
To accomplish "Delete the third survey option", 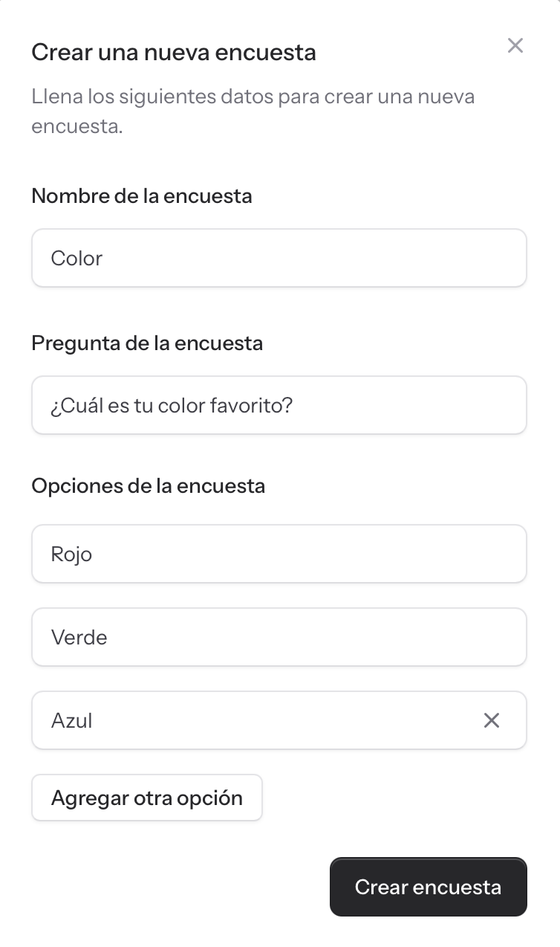I will 492,720.
